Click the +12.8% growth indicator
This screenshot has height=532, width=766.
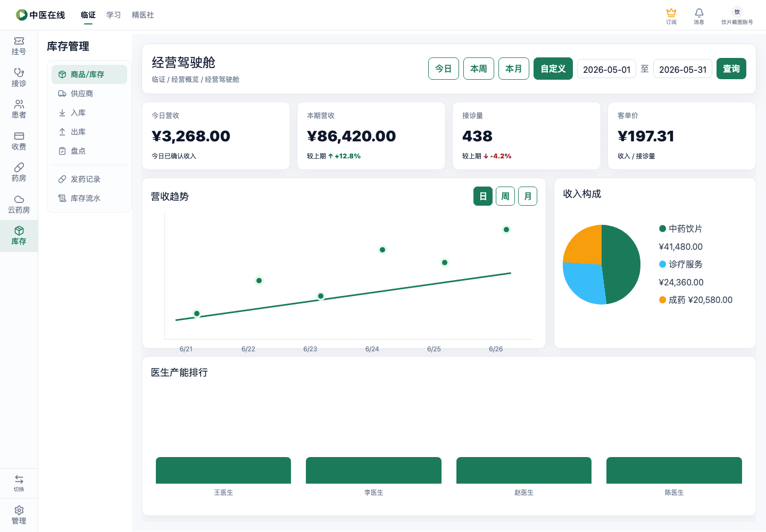pyautogui.click(x=344, y=156)
